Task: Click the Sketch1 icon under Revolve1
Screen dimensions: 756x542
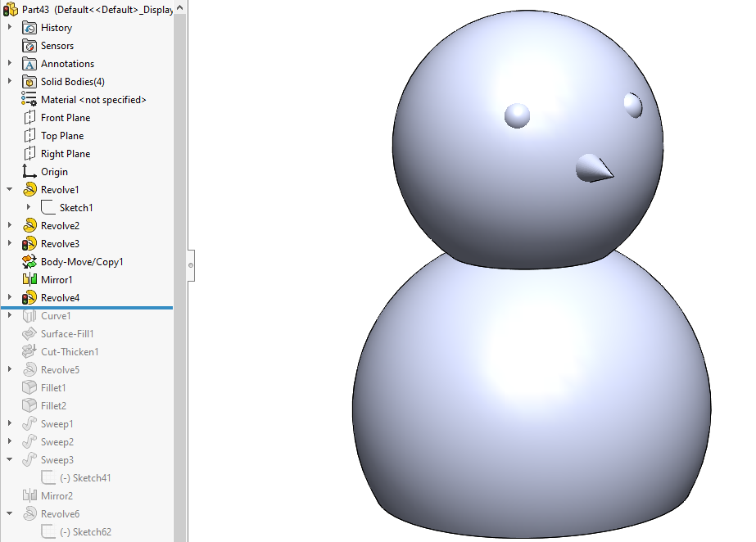Action: tap(48, 208)
